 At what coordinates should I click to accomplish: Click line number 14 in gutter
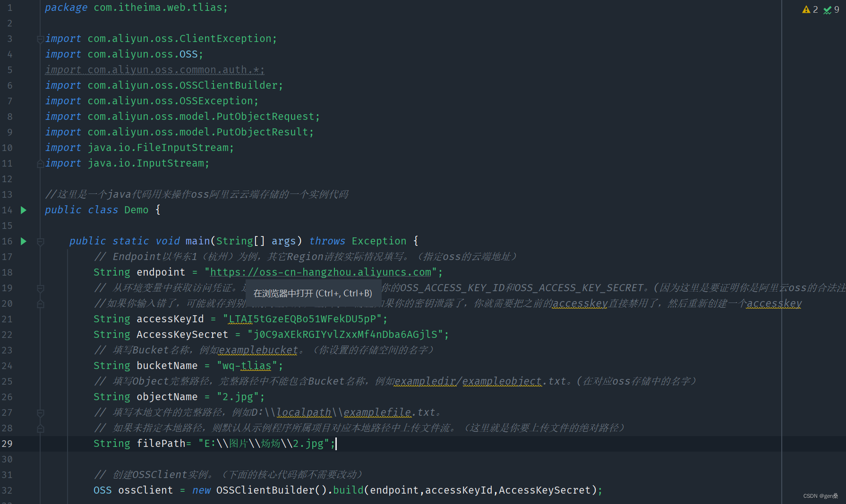point(7,210)
